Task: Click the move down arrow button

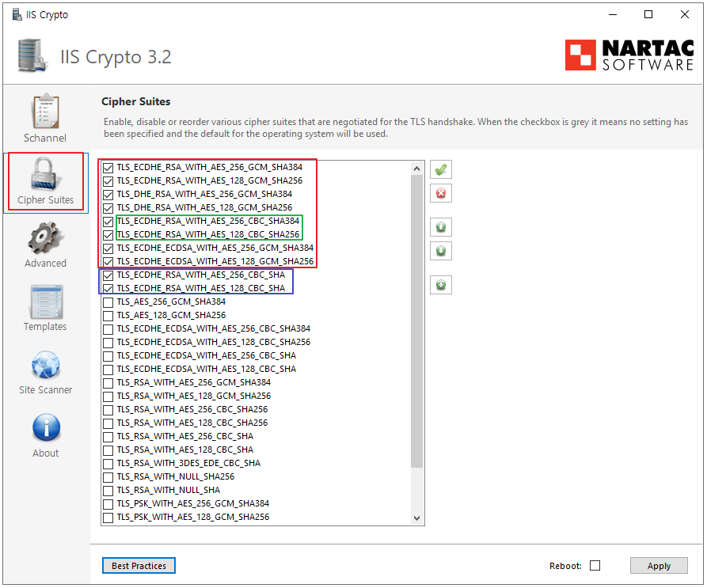Action: pos(440,251)
